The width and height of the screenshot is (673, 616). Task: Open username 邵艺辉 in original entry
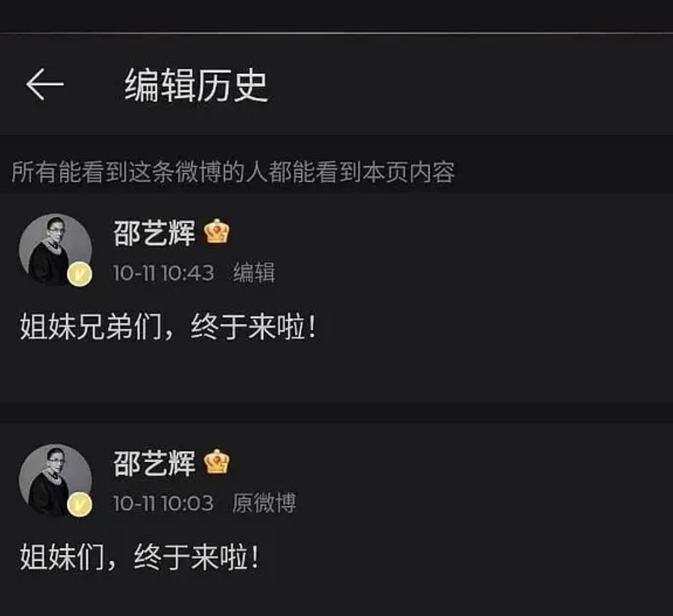[x=154, y=463]
